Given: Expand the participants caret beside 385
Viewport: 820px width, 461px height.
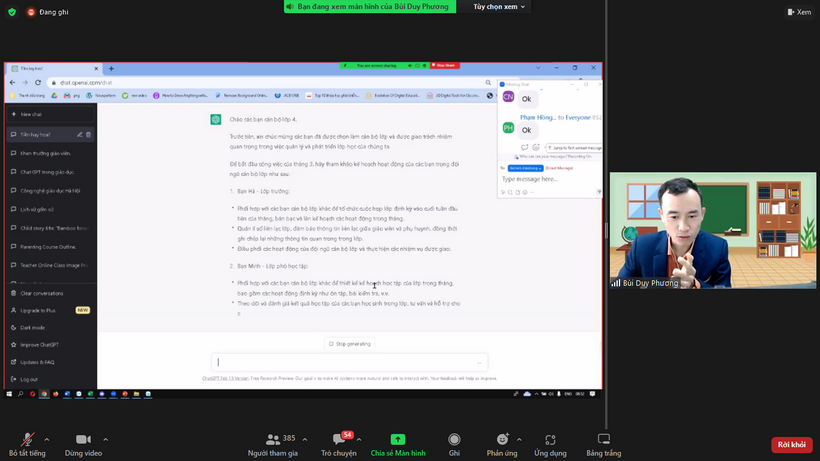Looking at the screenshot, I should pyautogui.click(x=305, y=440).
